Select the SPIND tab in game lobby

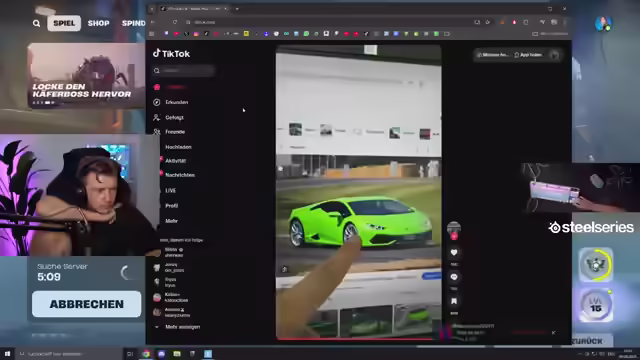[133, 23]
